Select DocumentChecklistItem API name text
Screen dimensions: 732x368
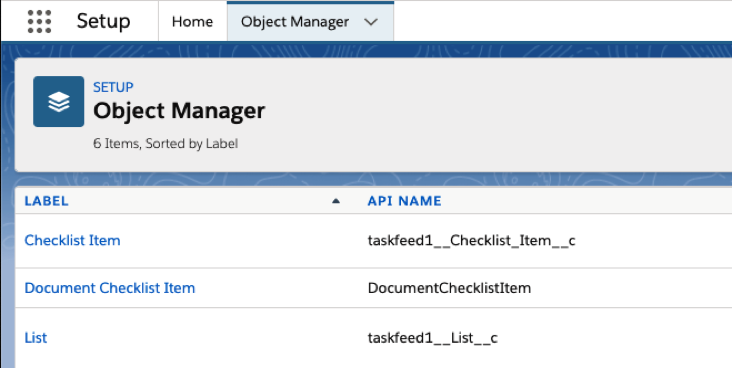[449, 288]
